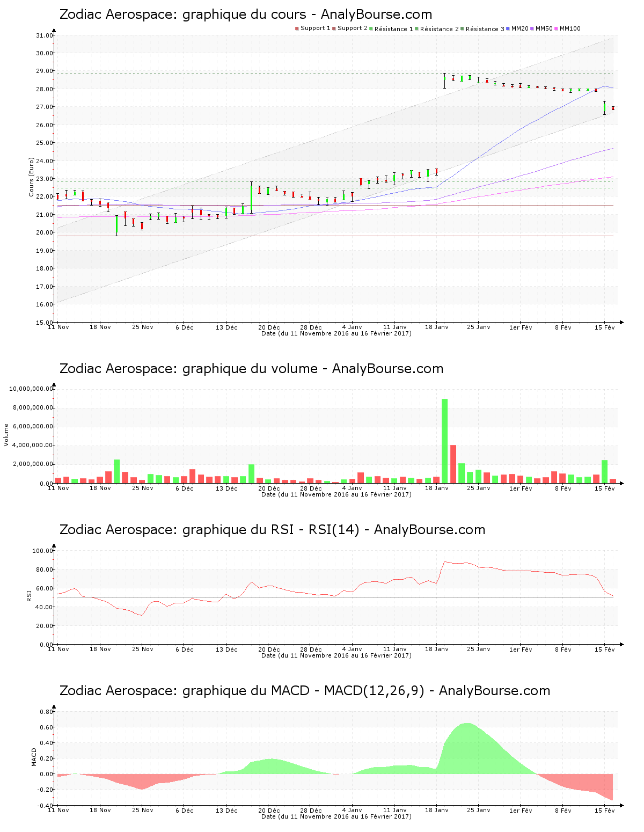
Task: Select the Résistance 1 legend label
Action: (394, 29)
